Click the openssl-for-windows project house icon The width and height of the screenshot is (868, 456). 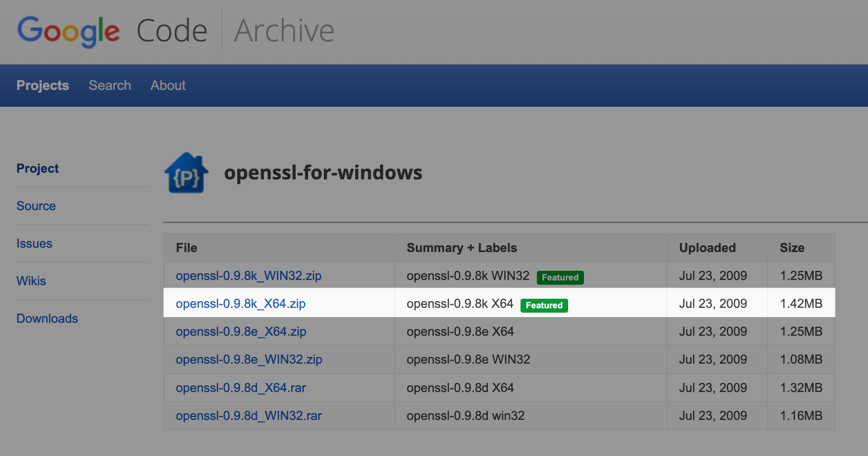(186, 173)
